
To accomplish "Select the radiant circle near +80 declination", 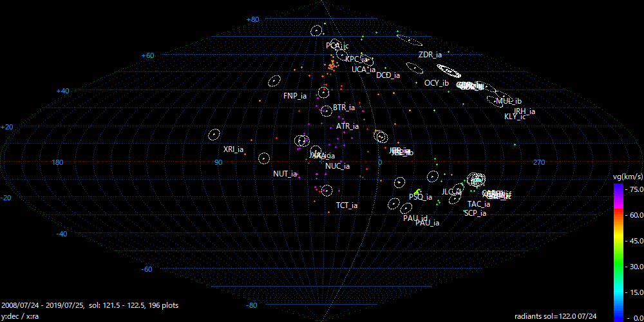I will pos(316,30).
